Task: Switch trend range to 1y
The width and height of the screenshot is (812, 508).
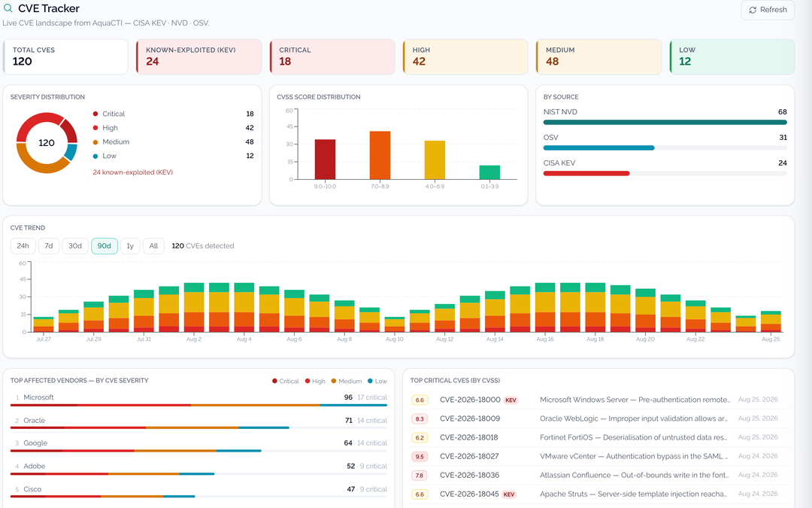Action: pyautogui.click(x=130, y=245)
